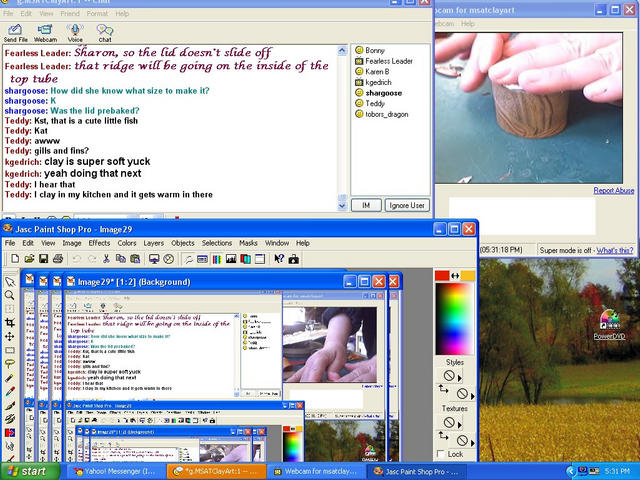Paste with the clipboard icon
640x480 pixels.
[x=135, y=259]
